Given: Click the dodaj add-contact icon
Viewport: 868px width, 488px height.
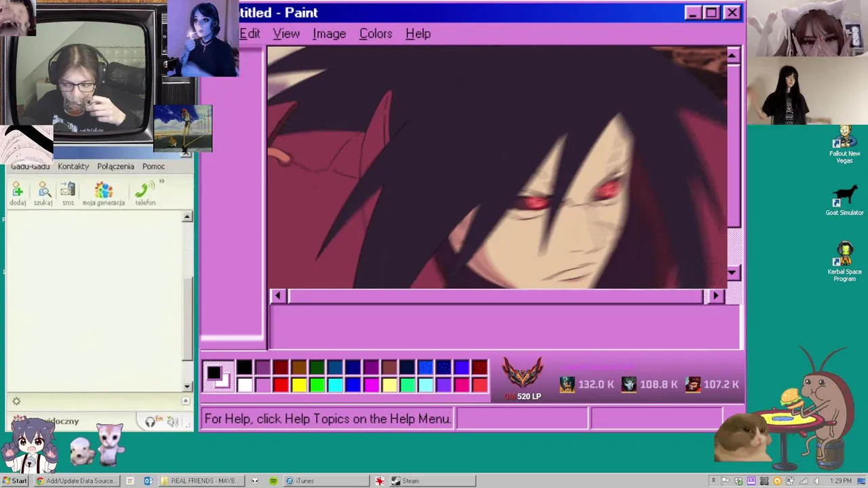Looking at the screenshot, I should point(18,193).
